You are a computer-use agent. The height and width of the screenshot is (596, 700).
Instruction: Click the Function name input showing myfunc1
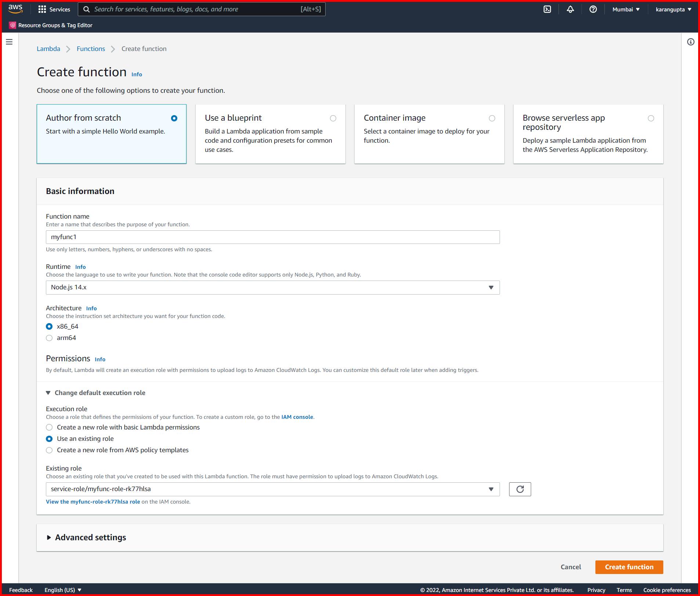(x=272, y=237)
